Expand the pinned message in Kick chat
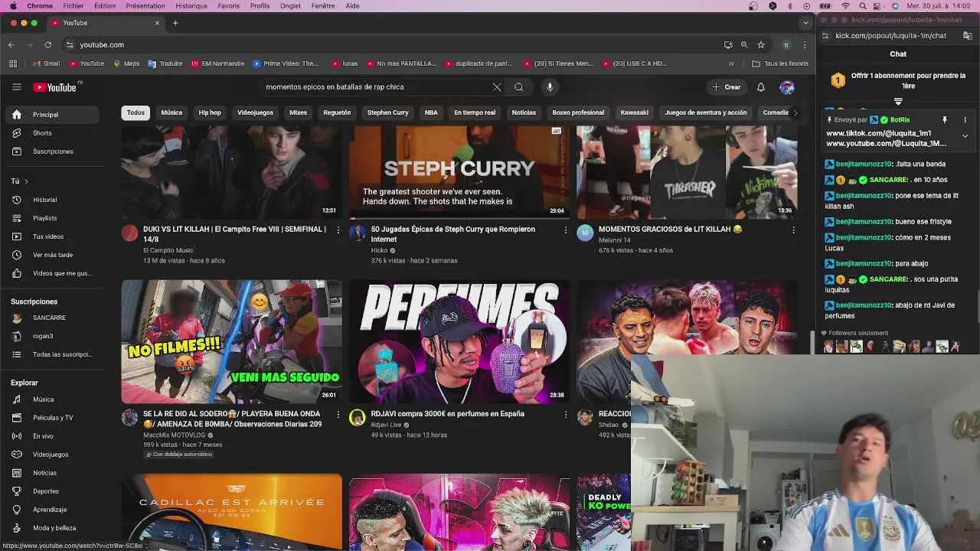The width and height of the screenshot is (980, 551). [965, 136]
